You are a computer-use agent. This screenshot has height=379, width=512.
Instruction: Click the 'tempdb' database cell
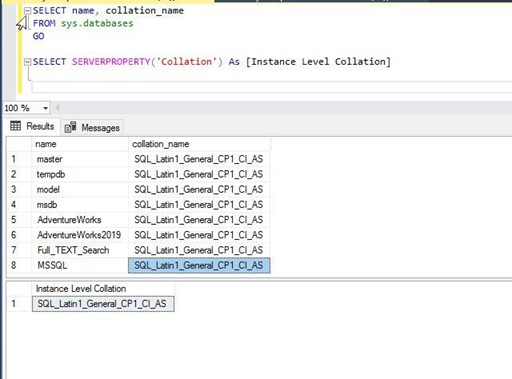80,174
